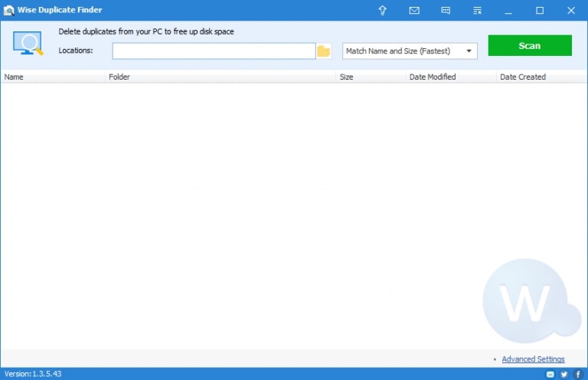Click inside the Locations input field

click(x=214, y=51)
